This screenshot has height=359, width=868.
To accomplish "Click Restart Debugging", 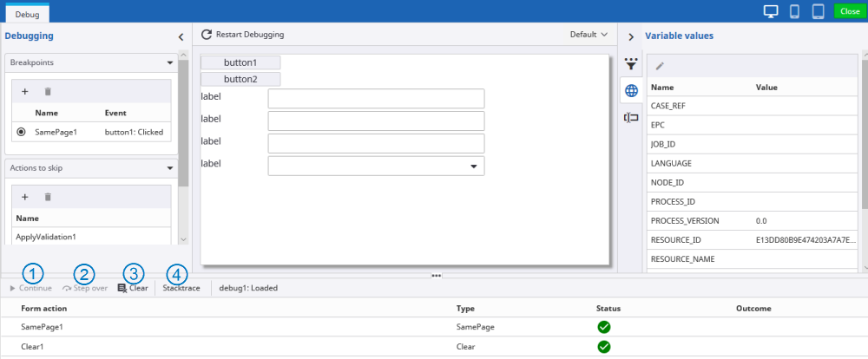I will (x=243, y=35).
